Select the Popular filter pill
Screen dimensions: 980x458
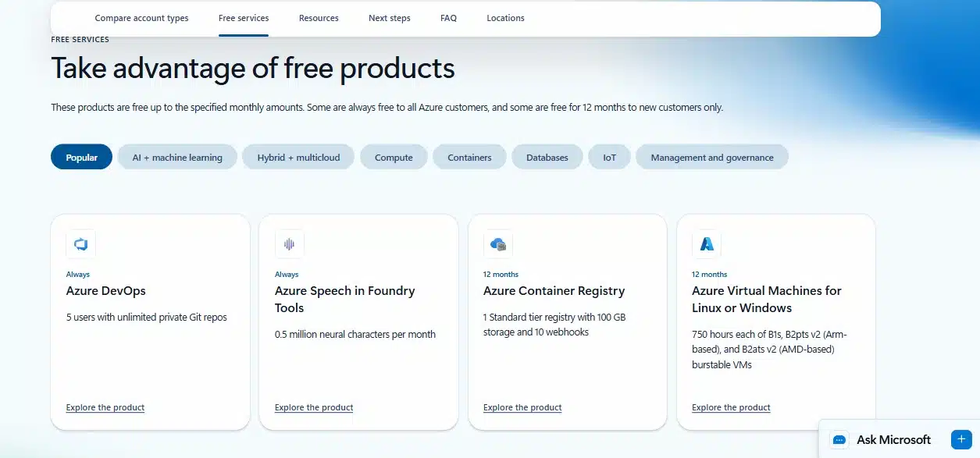click(81, 157)
